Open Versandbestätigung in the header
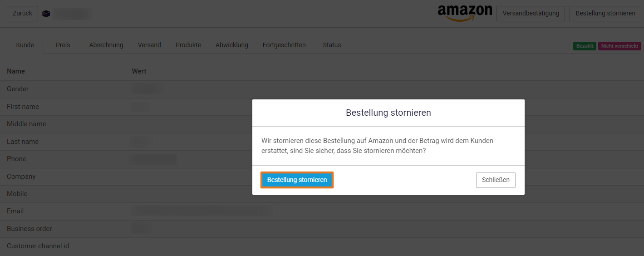The height and width of the screenshot is (256, 644). (531, 14)
